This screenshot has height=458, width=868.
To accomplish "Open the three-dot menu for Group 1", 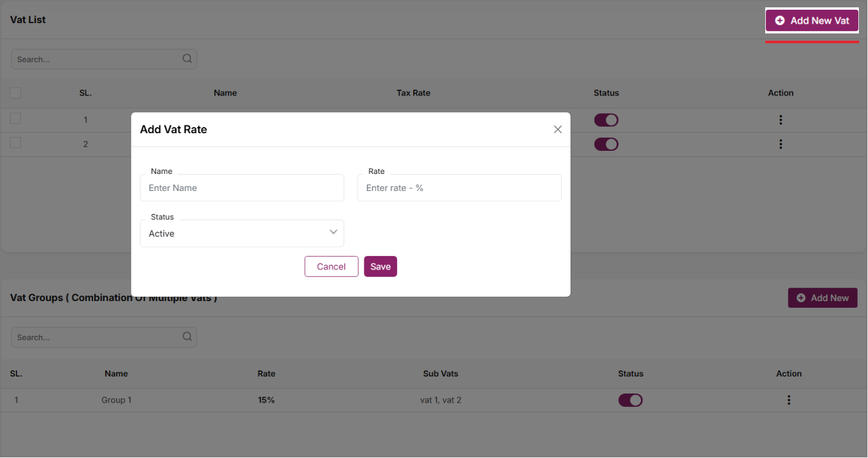I will tap(789, 400).
